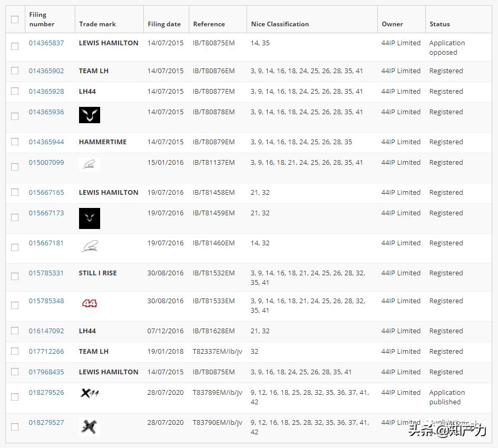Click reference IB/T81532EM cell
498x448 pixels.
tap(214, 273)
